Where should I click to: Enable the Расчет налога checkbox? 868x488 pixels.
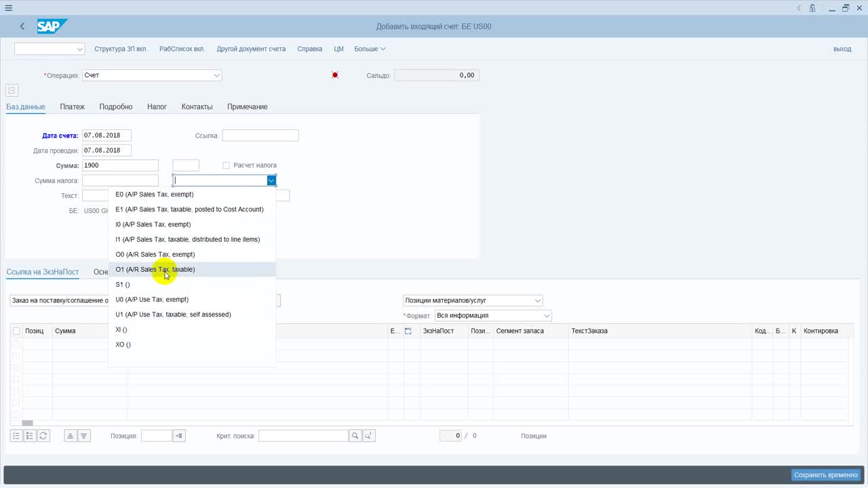[226, 165]
